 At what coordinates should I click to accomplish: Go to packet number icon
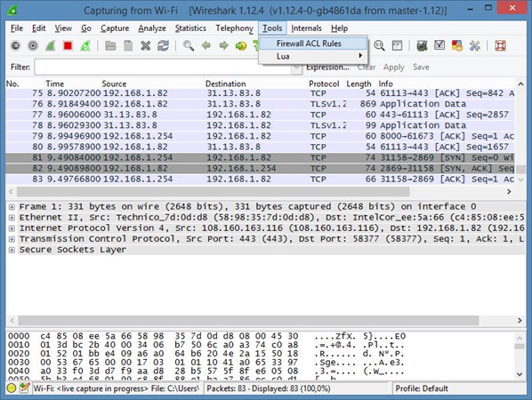241,45
